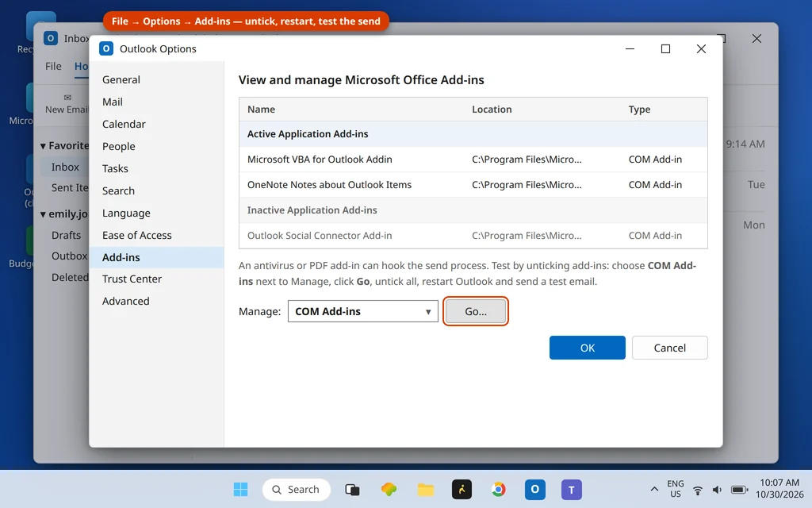The image size is (812, 508).
Task: Select the Add-ins category
Action: pyautogui.click(x=156, y=258)
